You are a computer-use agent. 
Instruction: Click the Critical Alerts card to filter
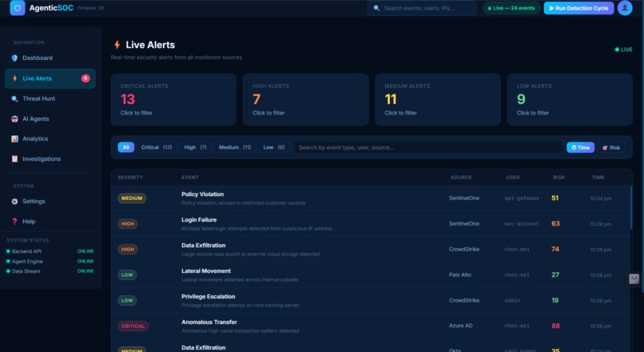coord(173,99)
